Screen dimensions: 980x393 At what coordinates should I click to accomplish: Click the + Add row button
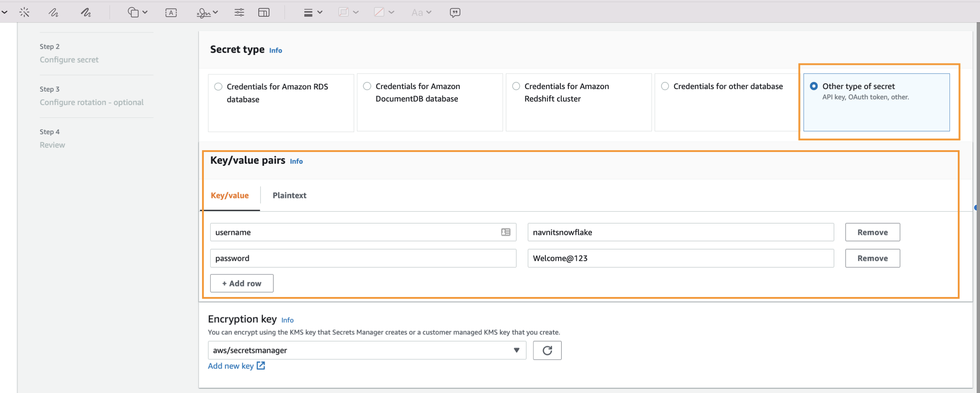tap(242, 283)
